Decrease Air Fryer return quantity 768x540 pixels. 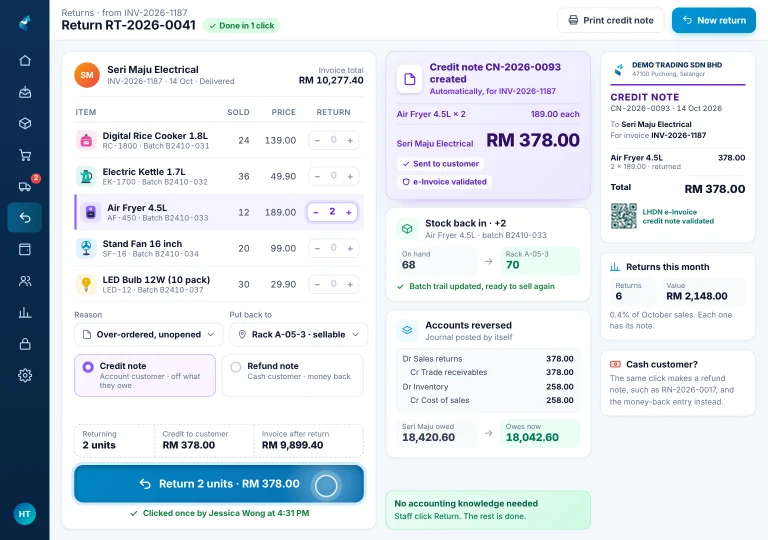[316, 212]
